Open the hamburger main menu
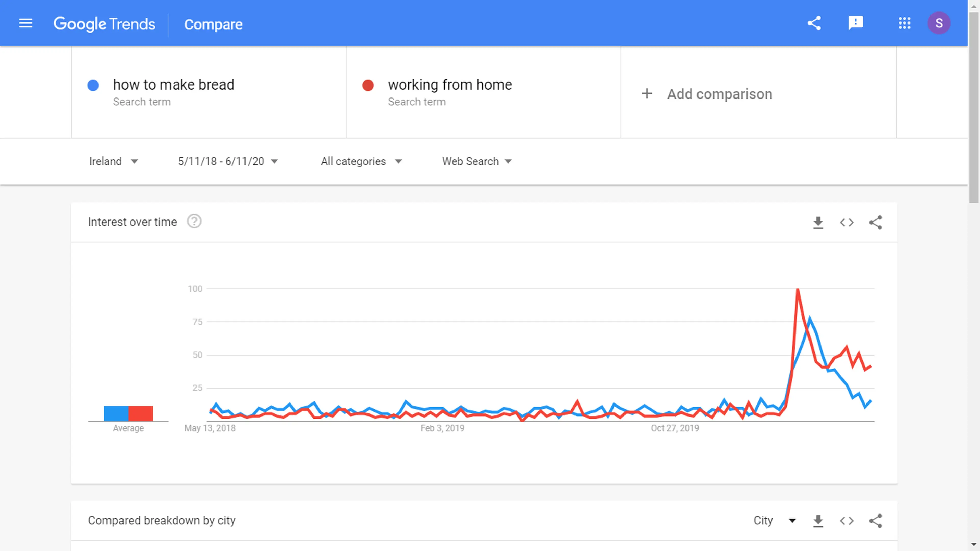This screenshot has height=551, width=980. tap(26, 23)
